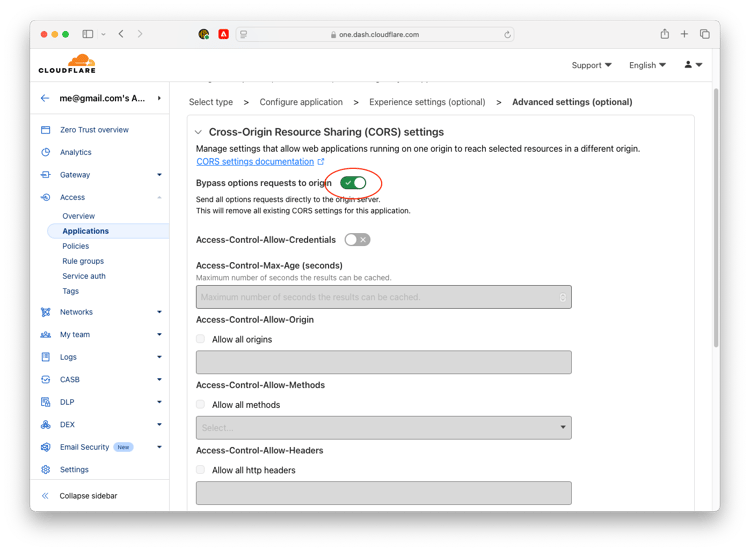This screenshot has height=551, width=750.
Task: Click the Collapse sidebar double-chevron icon
Action: [x=45, y=496]
